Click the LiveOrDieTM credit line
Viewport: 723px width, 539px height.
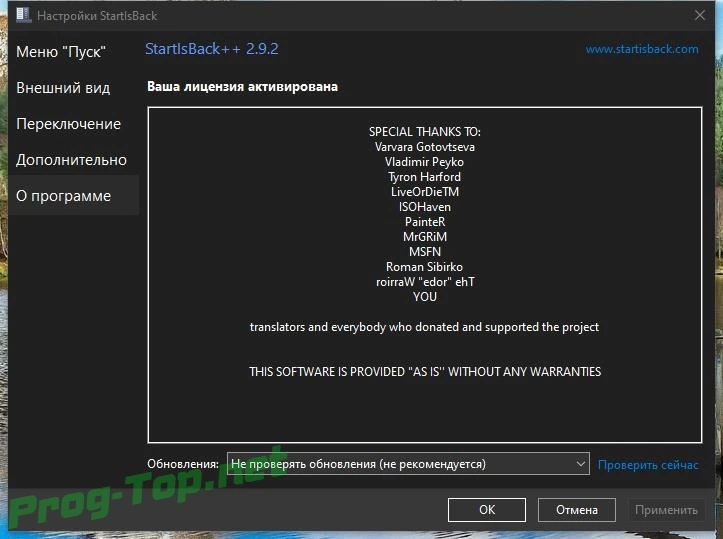coord(425,192)
